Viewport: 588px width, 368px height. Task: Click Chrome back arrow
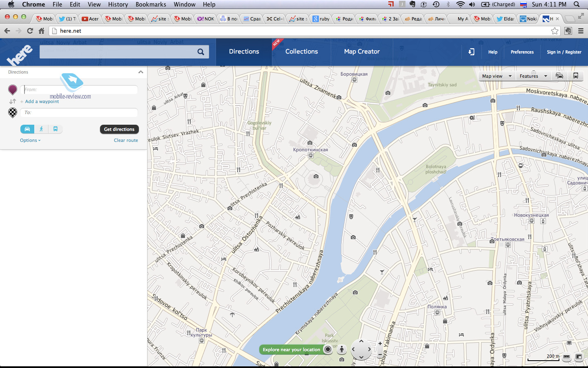pyautogui.click(x=7, y=31)
